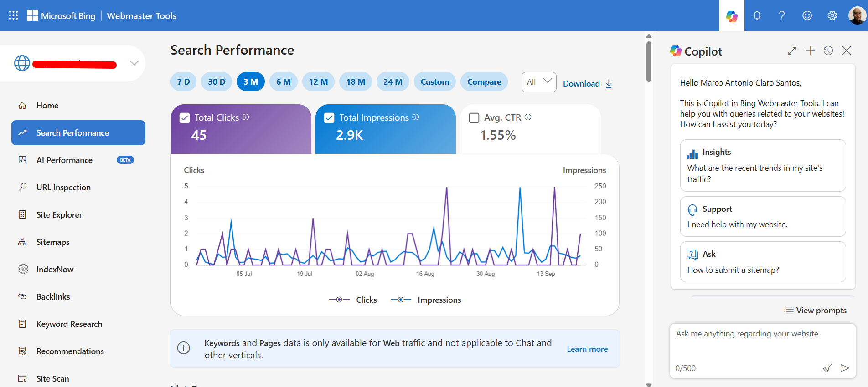Image resolution: width=868 pixels, height=387 pixels.
Task: Click the globe icon in site selector
Action: (x=22, y=63)
